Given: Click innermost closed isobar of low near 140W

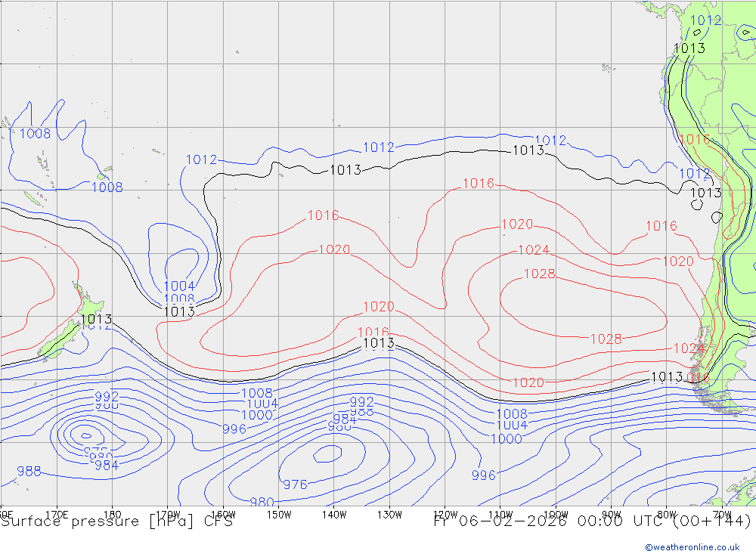Looking at the screenshot, I should click(x=328, y=453).
